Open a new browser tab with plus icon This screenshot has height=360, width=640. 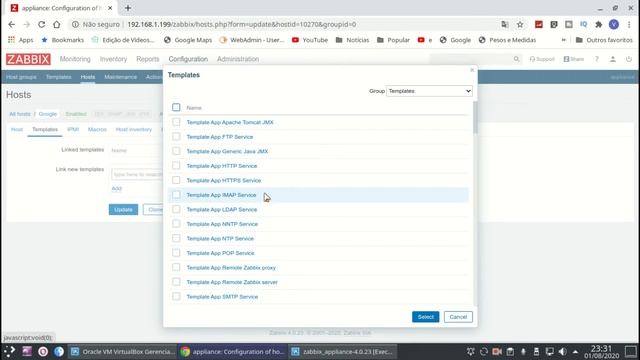point(128,8)
